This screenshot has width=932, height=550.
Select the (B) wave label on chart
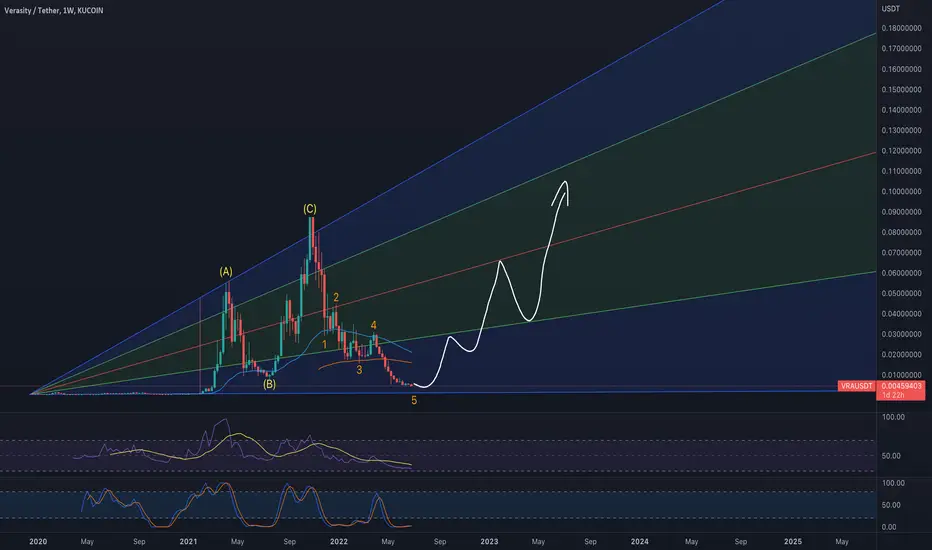(269, 384)
